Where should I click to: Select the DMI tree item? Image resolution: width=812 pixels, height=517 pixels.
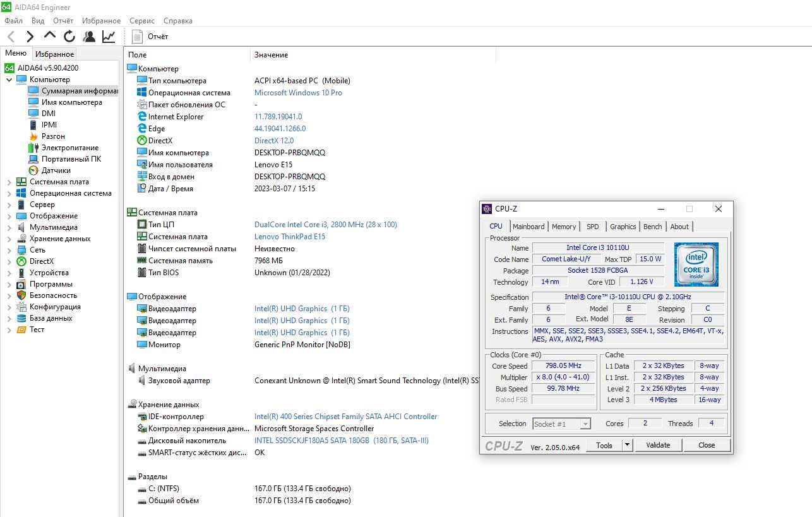click(x=49, y=114)
